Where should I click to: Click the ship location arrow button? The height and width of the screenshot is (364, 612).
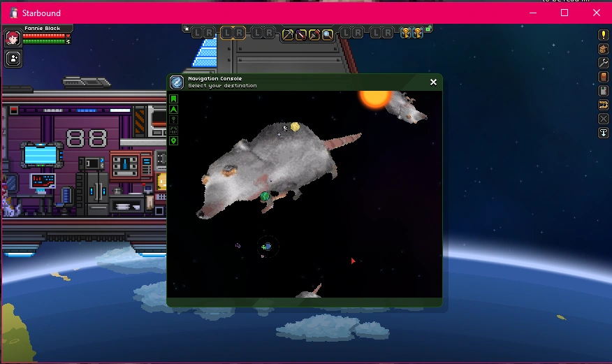click(x=174, y=110)
